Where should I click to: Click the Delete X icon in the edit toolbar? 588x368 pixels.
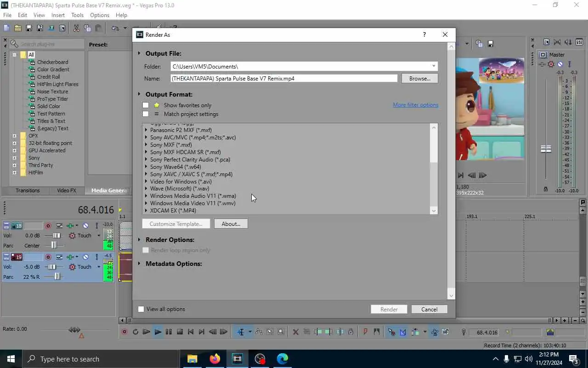296,332
